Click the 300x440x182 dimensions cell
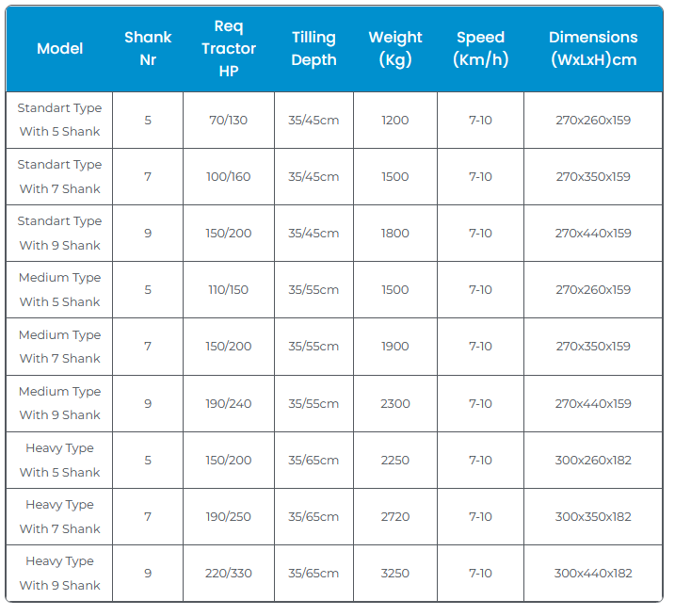The image size is (675, 616). [593, 573]
